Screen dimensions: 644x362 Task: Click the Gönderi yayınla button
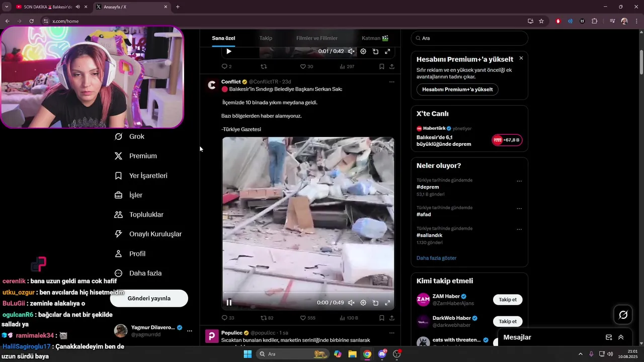(x=149, y=298)
